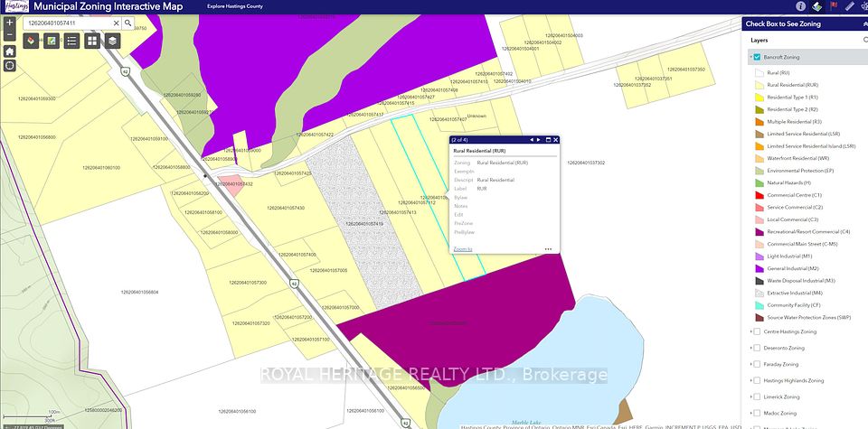Enable Deseronto Zoning checkbox
This screenshot has width=868, height=429.
click(757, 349)
